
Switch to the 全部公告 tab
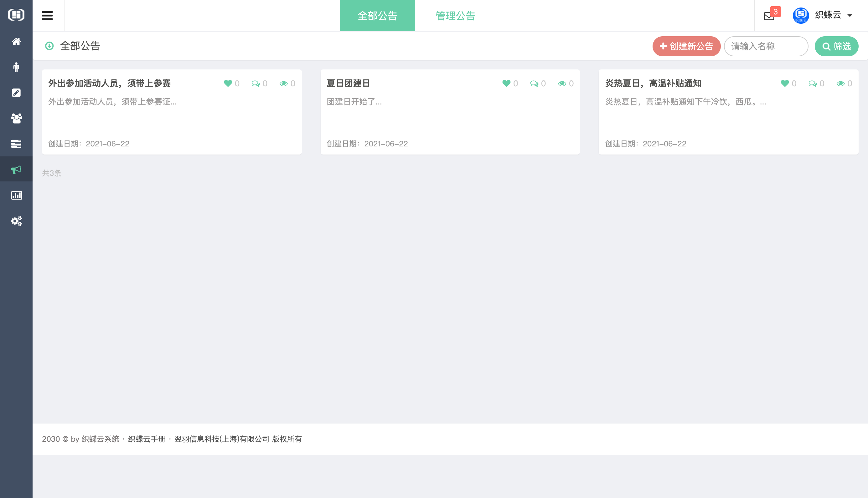[x=377, y=16]
